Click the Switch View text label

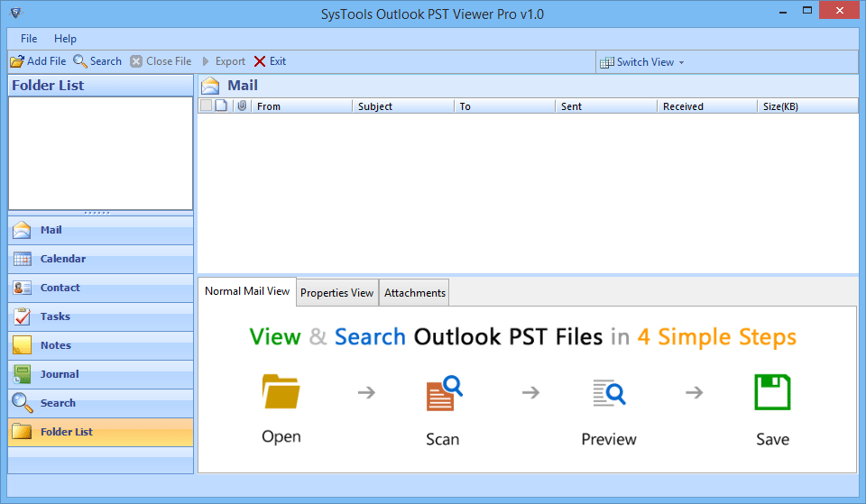click(x=645, y=62)
